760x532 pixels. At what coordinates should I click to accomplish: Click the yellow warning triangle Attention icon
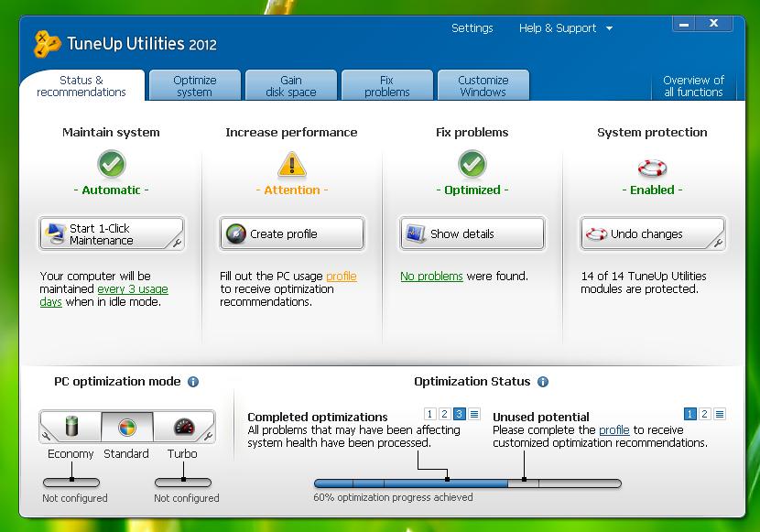point(292,164)
